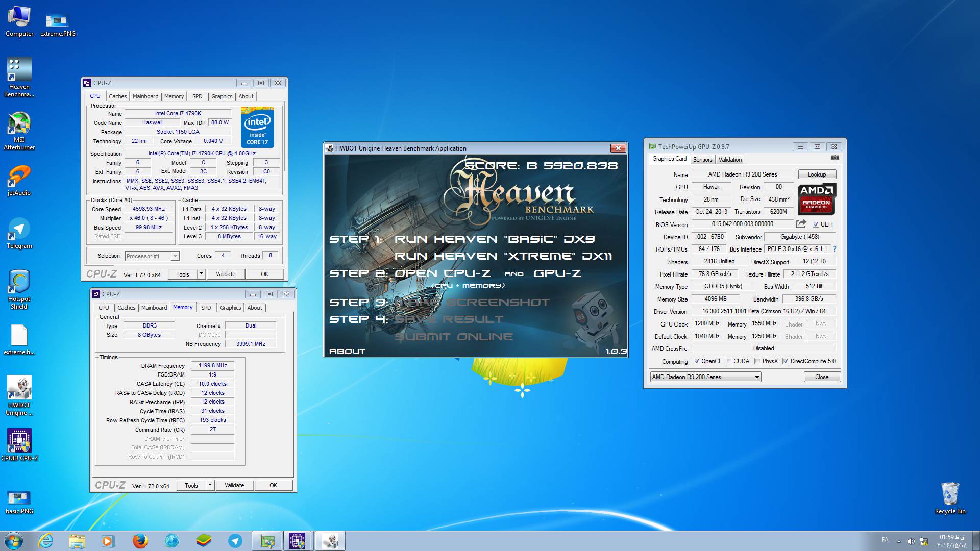Open the Windows Start menu
This screenshot has height=551, width=980.
click(14, 541)
